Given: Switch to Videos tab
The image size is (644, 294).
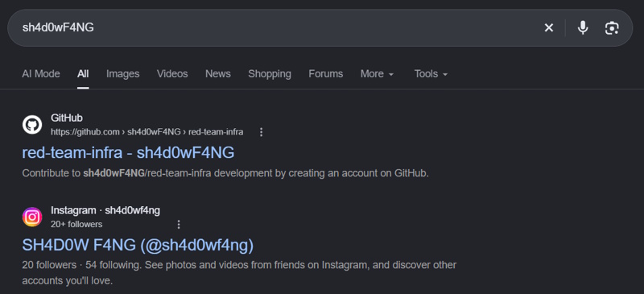Looking at the screenshot, I should (x=172, y=74).
